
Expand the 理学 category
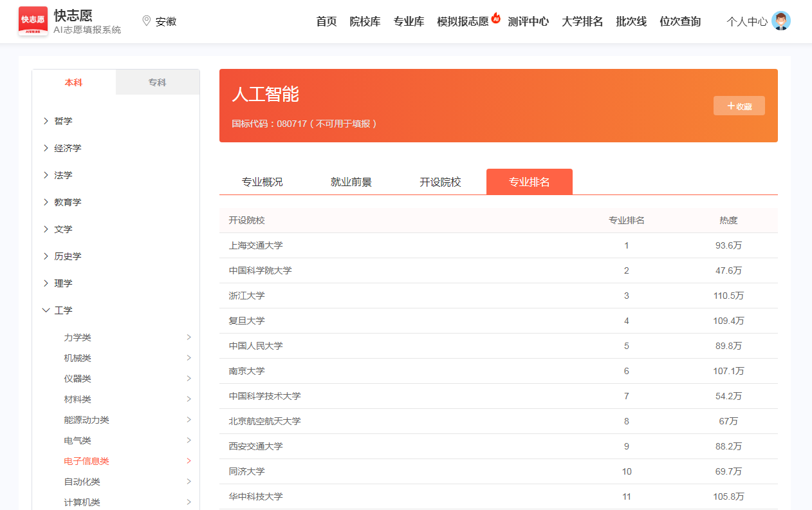click(x=46, y=283)
